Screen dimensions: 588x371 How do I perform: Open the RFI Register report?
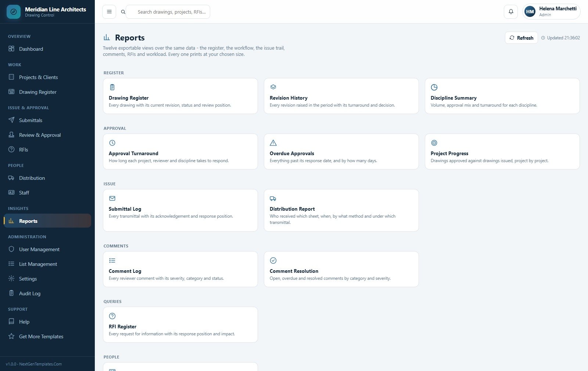tap(180, 324)
